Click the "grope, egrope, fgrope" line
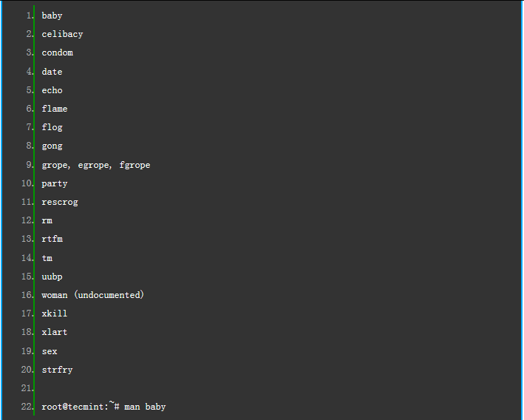 point(95,165)
